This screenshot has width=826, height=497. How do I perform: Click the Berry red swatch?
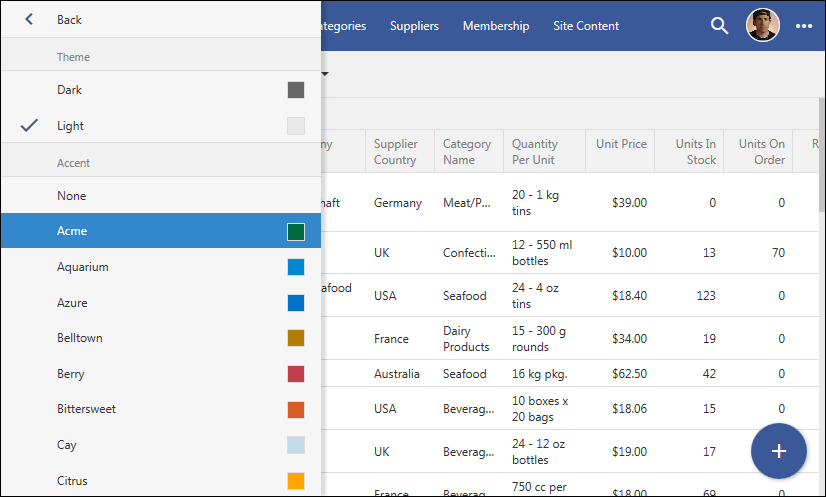(296, 374)
